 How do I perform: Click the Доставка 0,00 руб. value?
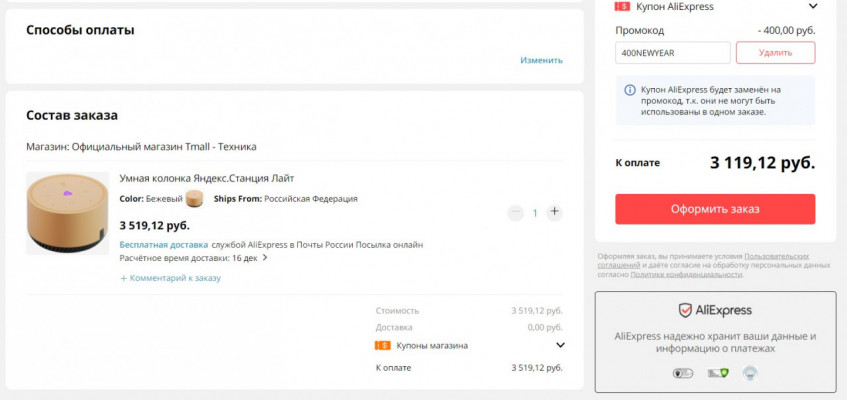pos(545,328)
